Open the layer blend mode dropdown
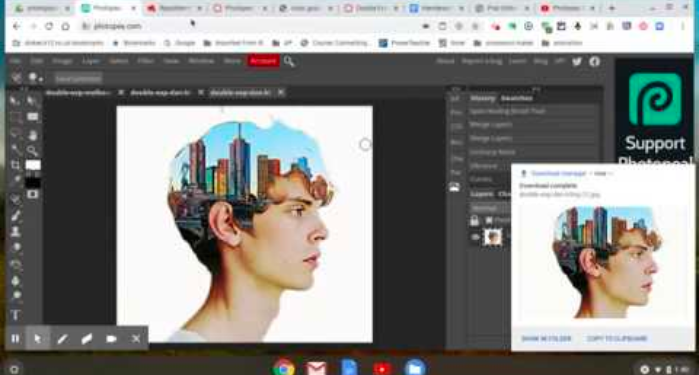The height and width of the screenshot is (375, 699). pyautogui.click(x=489, y=208)
